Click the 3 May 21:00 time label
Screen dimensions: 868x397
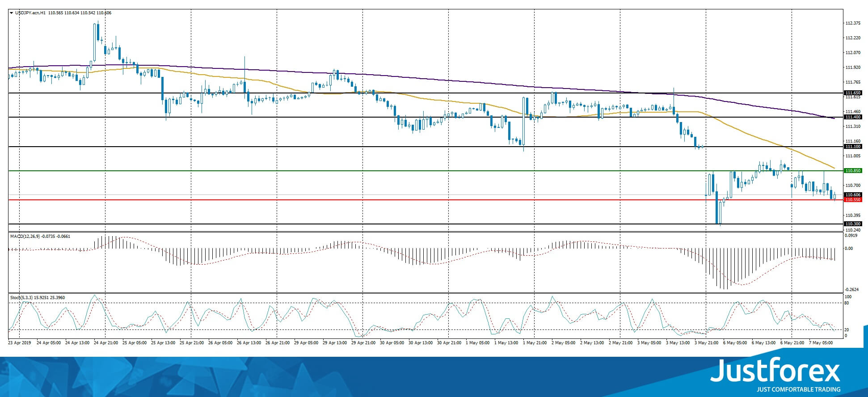coord(707,343)
